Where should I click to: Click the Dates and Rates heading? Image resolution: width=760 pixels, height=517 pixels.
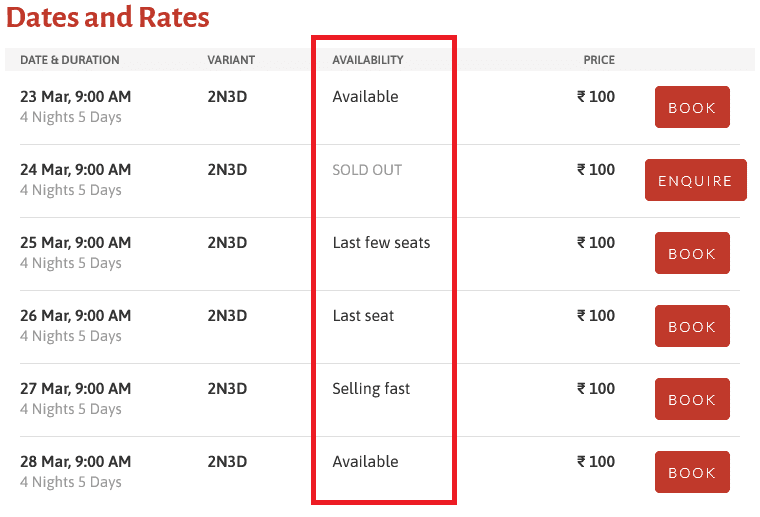pos(108,18)
